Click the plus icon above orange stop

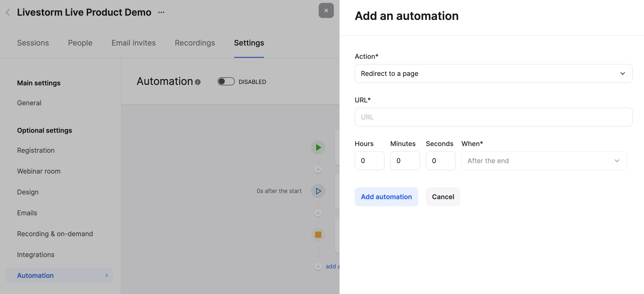tap(318, 213)
